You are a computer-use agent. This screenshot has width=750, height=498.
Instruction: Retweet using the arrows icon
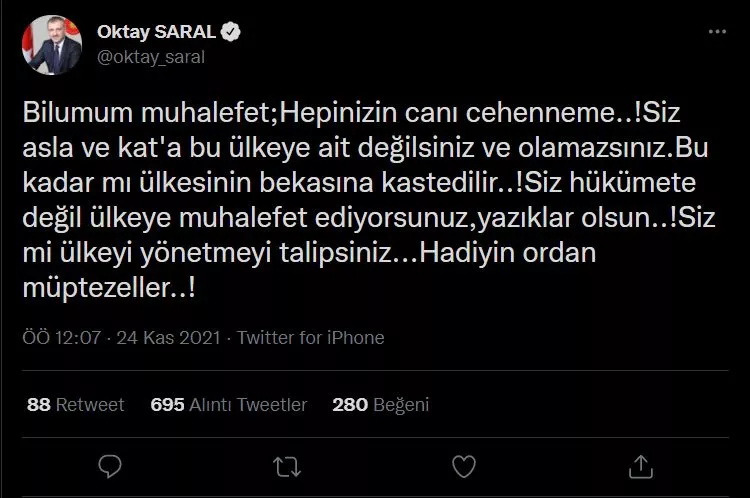coord(287,466)
